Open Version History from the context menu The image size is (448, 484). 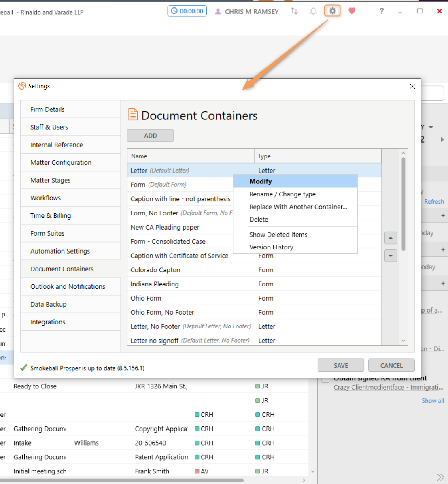pos(295,247)
